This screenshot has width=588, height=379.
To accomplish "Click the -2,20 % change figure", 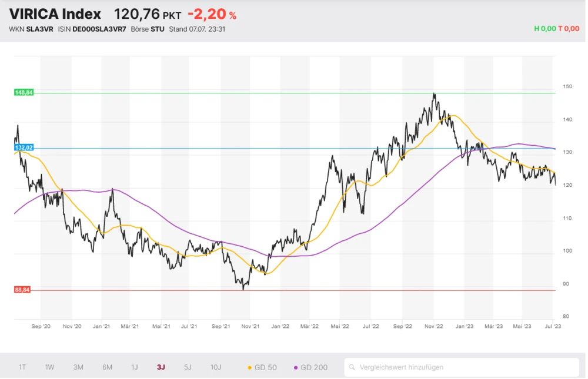I will [x=212, y=15].
